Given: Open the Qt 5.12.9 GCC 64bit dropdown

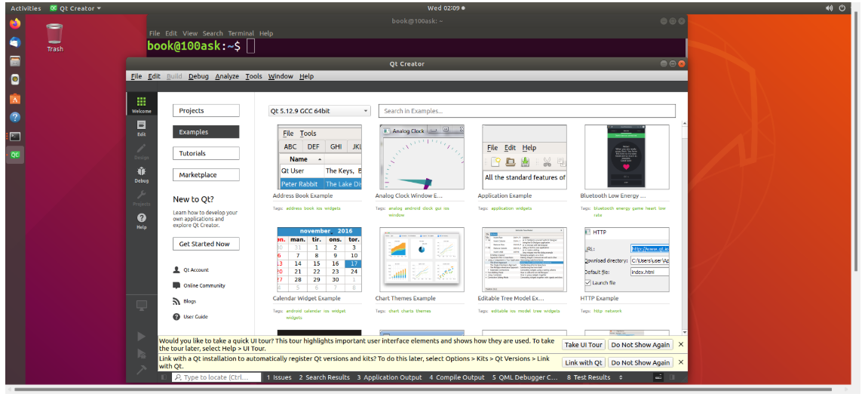Looking at the screenshot, I should [x=320, y=111].
